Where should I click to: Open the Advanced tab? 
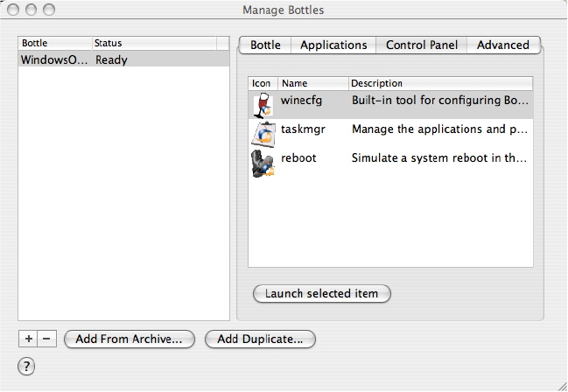[502, 45]
